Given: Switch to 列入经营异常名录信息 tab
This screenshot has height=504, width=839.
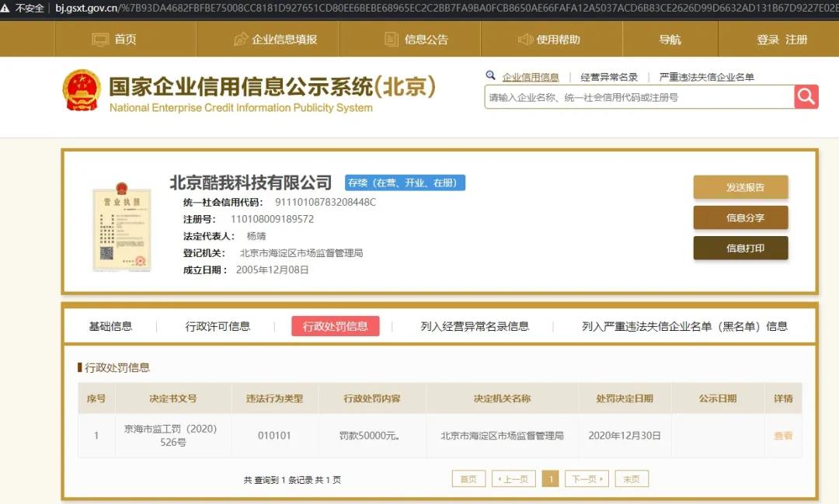Looking at the screenshot, I should [x=475, y=326].
